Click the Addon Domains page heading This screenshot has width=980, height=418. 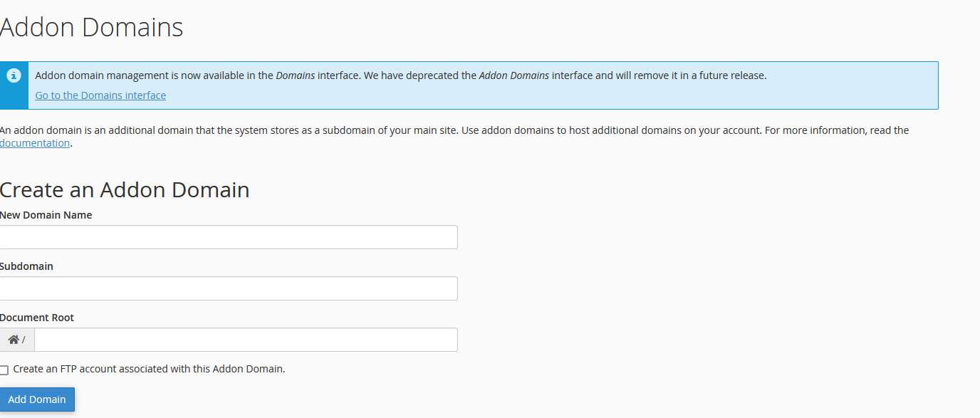click(x=91, y=28)
